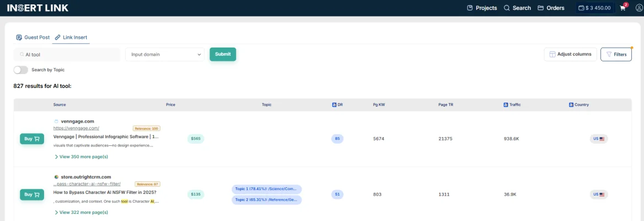This screenshot has height=221, width=644.
Task: Toggle the Search by Topic switch
Action: (x=21, y=70)
